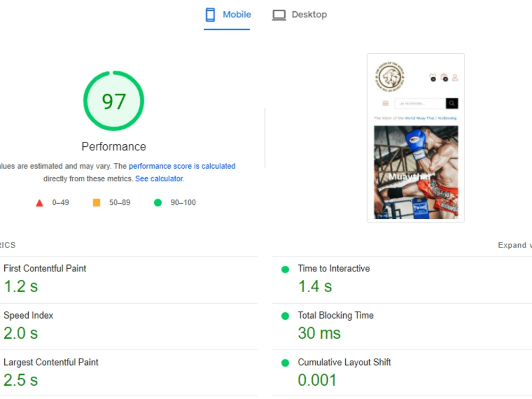Screen dimensions: 532x399
Task: Select the Cumulative Layout Shift label
Action: pos(344,362)
